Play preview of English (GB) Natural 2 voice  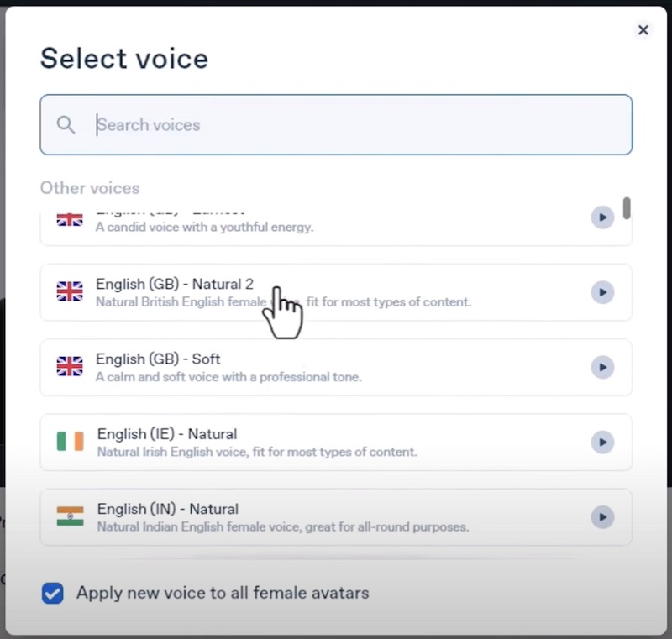601,292
